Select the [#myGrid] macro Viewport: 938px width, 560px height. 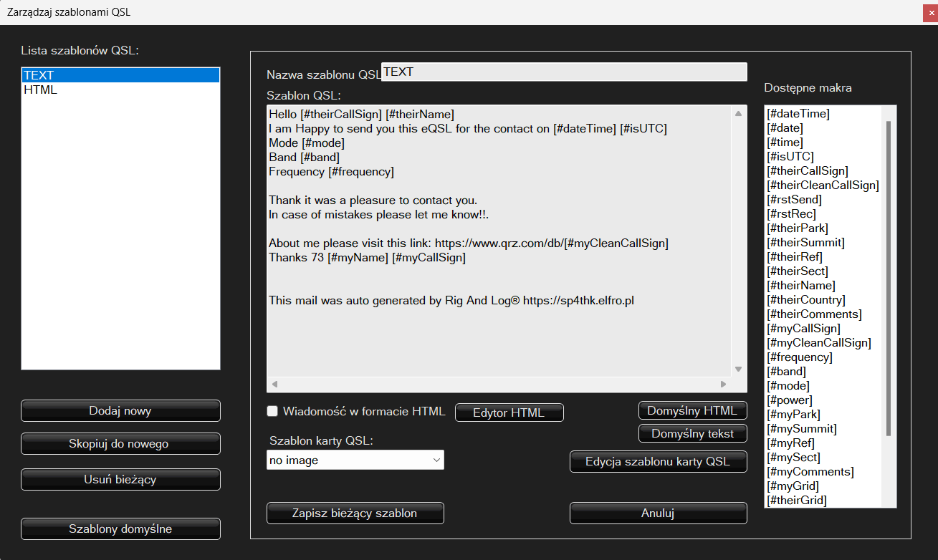(x=793, y=486)
